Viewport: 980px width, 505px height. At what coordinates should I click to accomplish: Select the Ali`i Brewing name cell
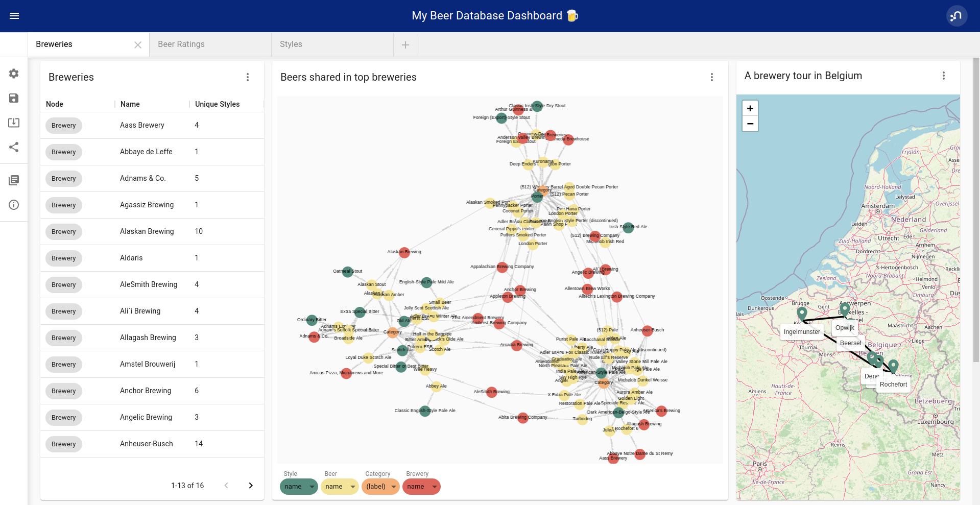[x=140, y=311]
